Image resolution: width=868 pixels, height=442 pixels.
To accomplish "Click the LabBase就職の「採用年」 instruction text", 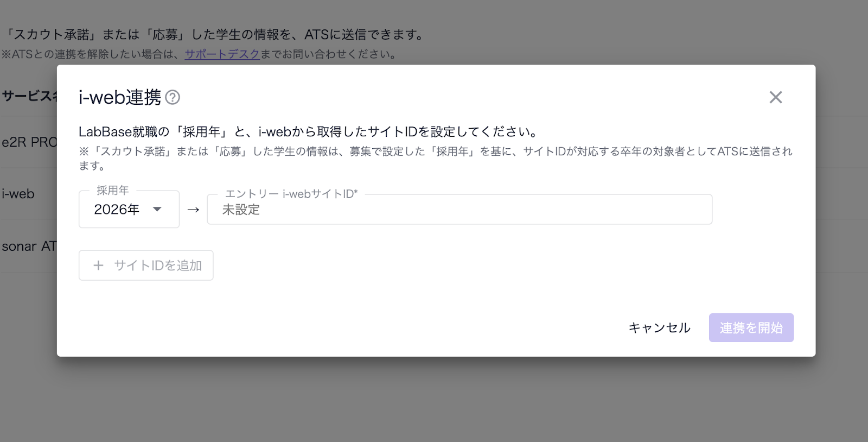I will [308, 131].
